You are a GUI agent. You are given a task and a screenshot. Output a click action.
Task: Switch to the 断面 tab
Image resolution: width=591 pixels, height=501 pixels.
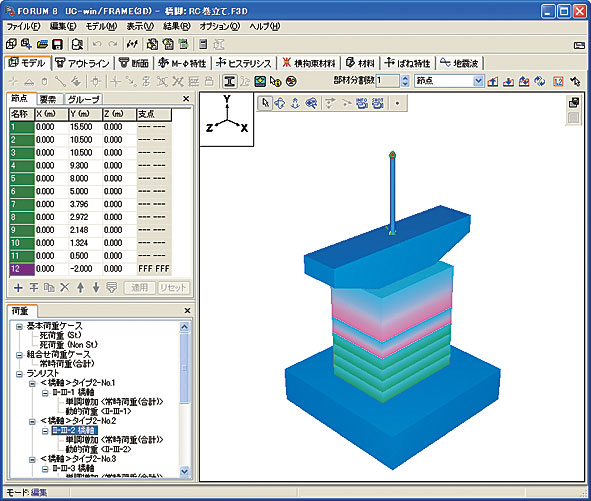(x=134, y=63)
